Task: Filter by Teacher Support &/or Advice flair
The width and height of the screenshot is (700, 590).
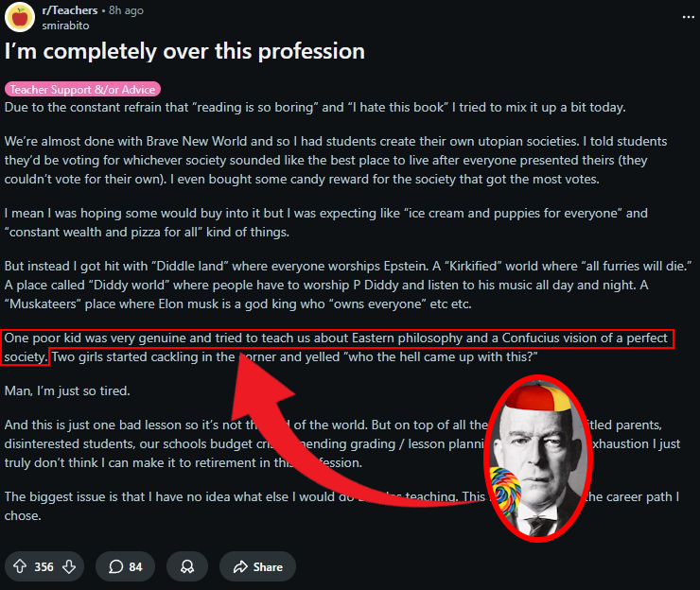Action: pyautogui.click(x=82, y=89)
